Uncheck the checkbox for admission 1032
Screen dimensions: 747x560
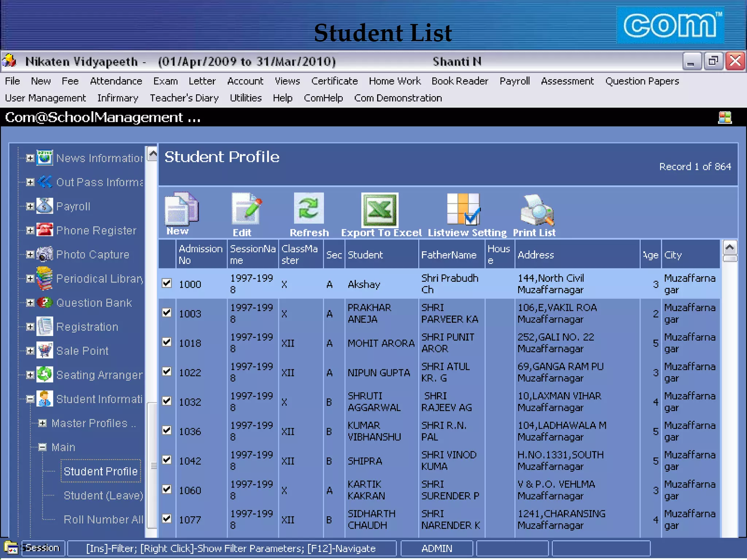coord(167,401)
